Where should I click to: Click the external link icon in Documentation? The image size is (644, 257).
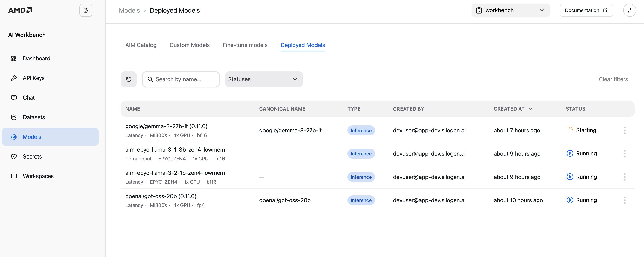[605, 10]
